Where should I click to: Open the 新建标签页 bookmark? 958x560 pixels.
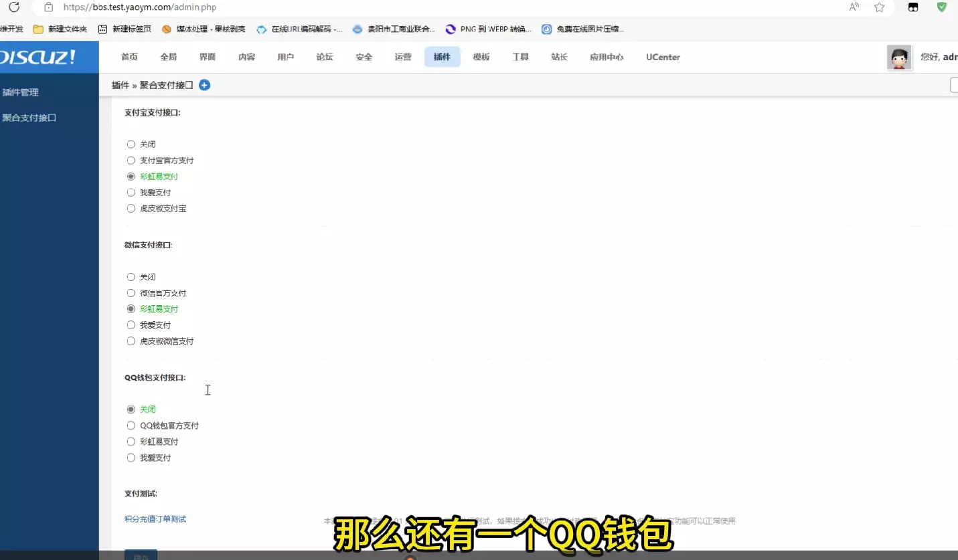[125, 29]
